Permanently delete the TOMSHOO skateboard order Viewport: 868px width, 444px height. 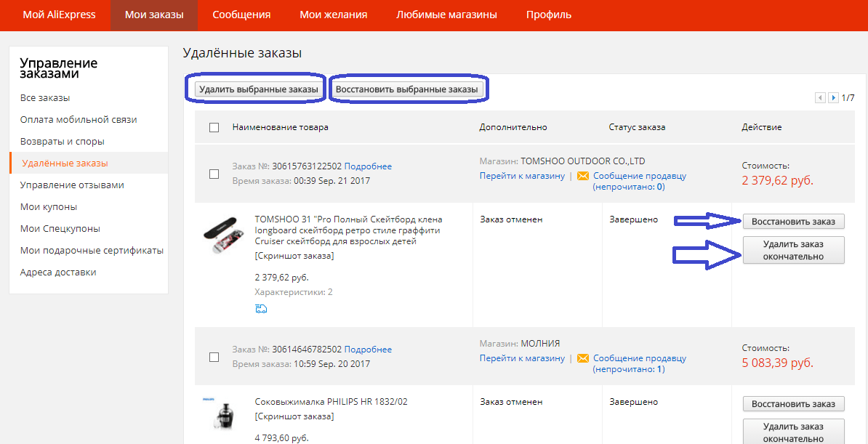[x=793, y=250]
